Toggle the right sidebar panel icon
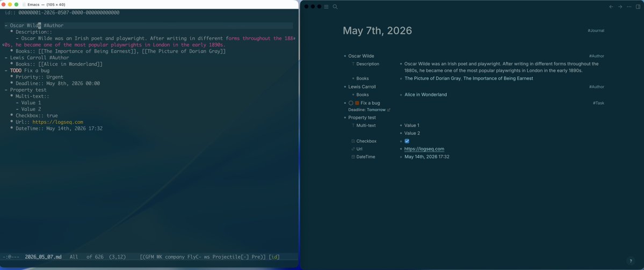This screenshot has height=270, width=644. point(638,6)
